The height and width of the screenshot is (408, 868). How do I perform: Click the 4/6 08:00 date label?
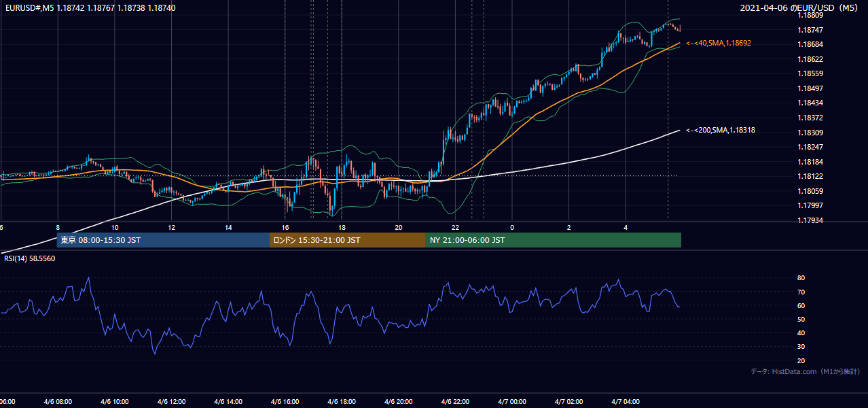coord(58,402)
